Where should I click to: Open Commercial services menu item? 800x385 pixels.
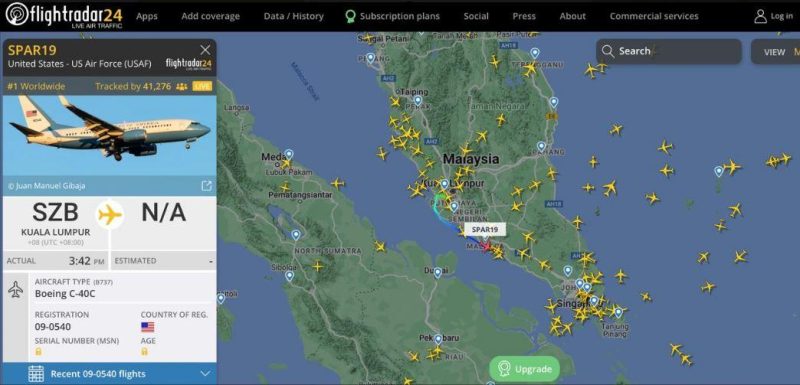click(654, 16)
